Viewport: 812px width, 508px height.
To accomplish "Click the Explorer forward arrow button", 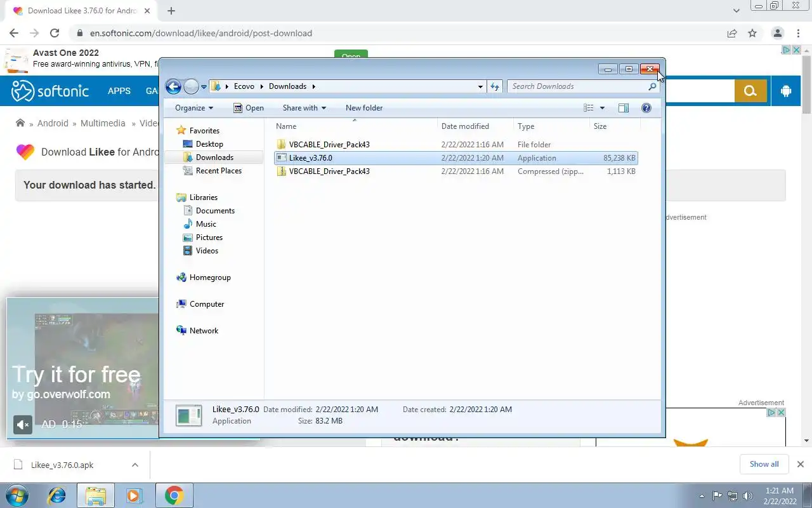I will (x=191, y=86).
